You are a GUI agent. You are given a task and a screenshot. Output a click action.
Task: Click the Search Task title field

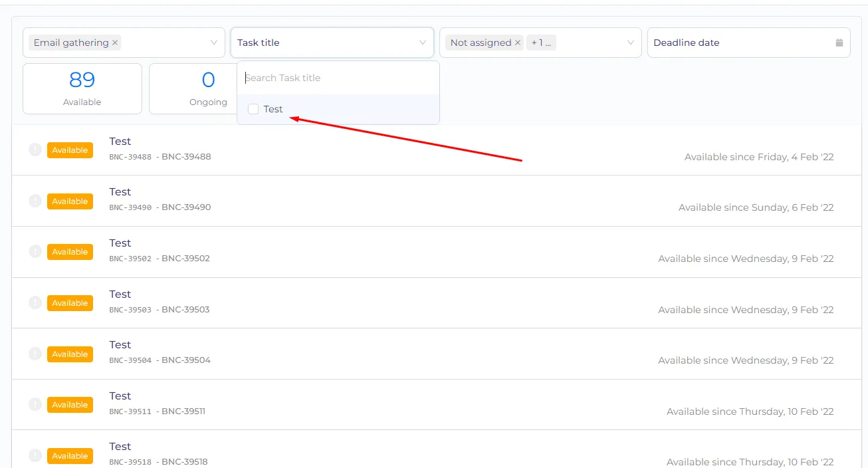[x=338, y=78]
